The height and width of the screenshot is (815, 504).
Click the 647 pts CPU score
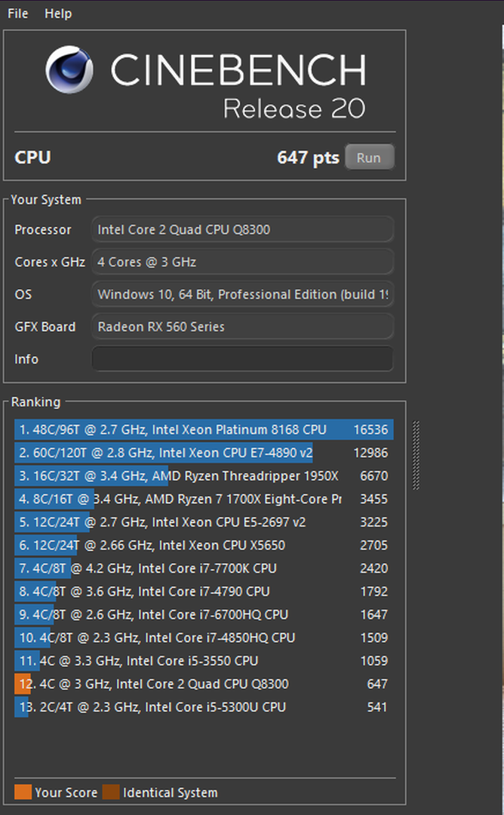[308, 158]
